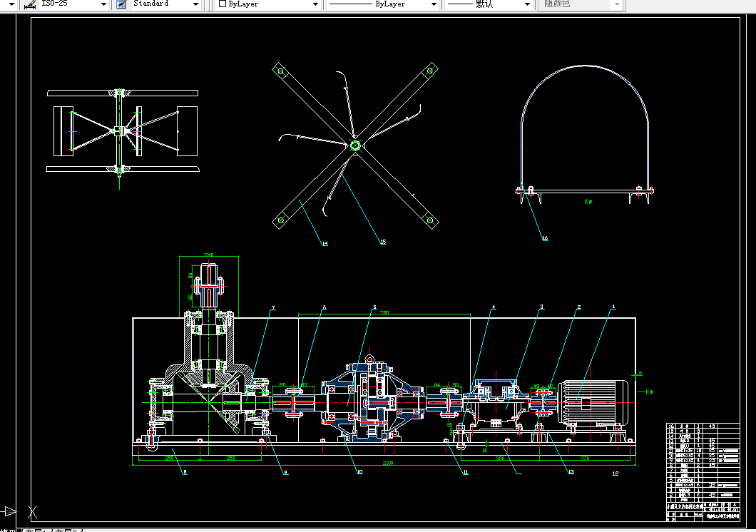Click the 240 dimension above vertical shaft
This screenshot has height=532, width=756.
point(209,255)
